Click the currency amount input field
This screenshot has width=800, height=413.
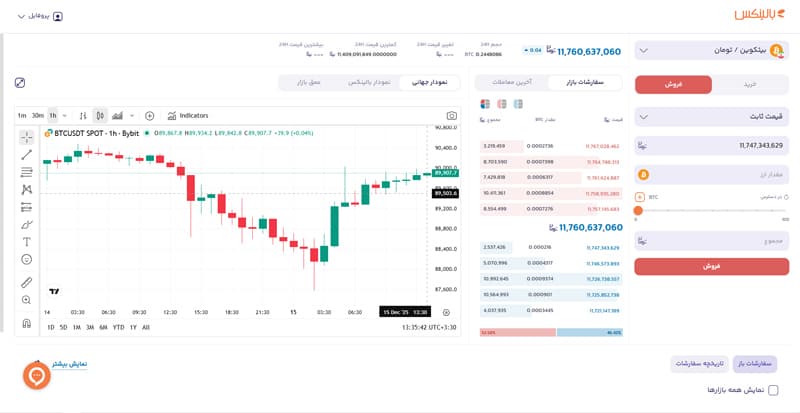click(x=712, y=175)
